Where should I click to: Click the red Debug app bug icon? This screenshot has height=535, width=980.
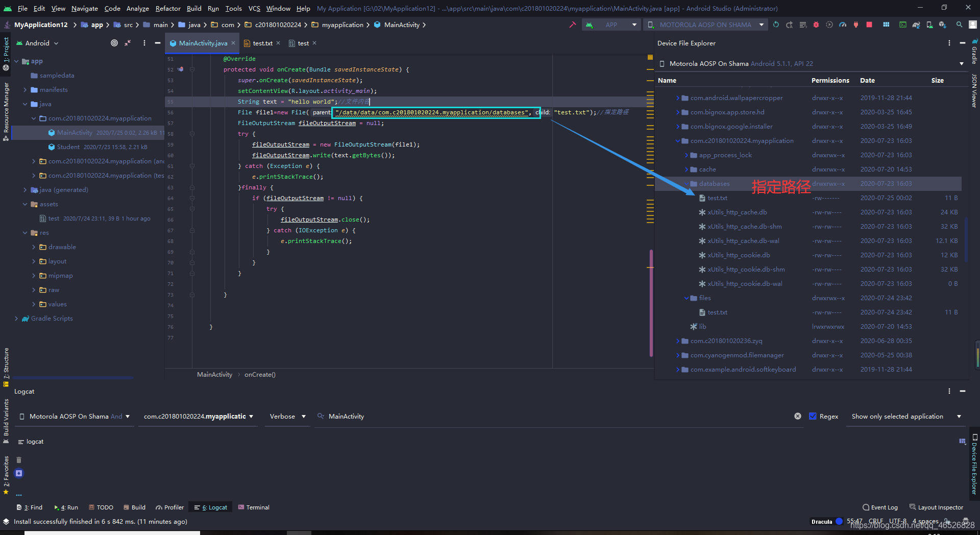coord(816,25)
